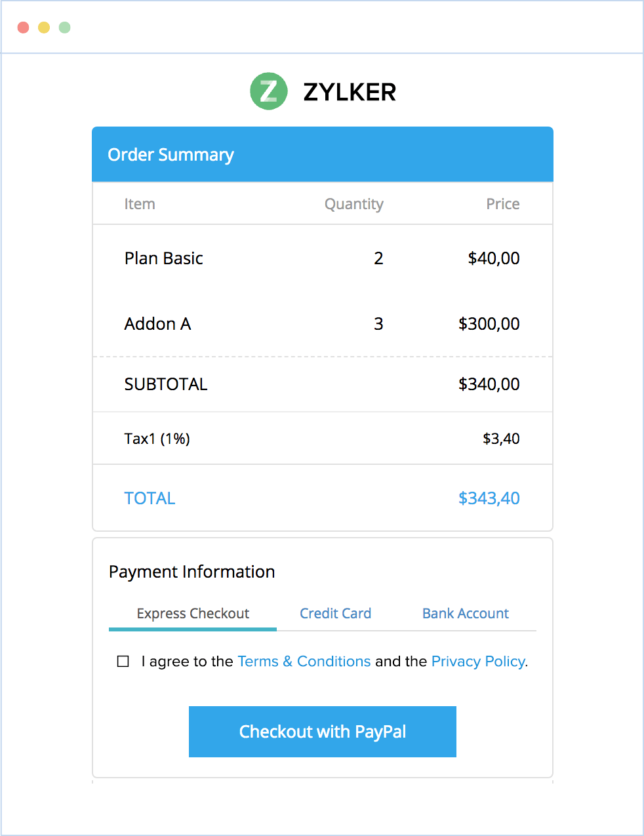Click the Payment Information heading
This screenshot has height=836, width=644.
click(x=192, y=572)
